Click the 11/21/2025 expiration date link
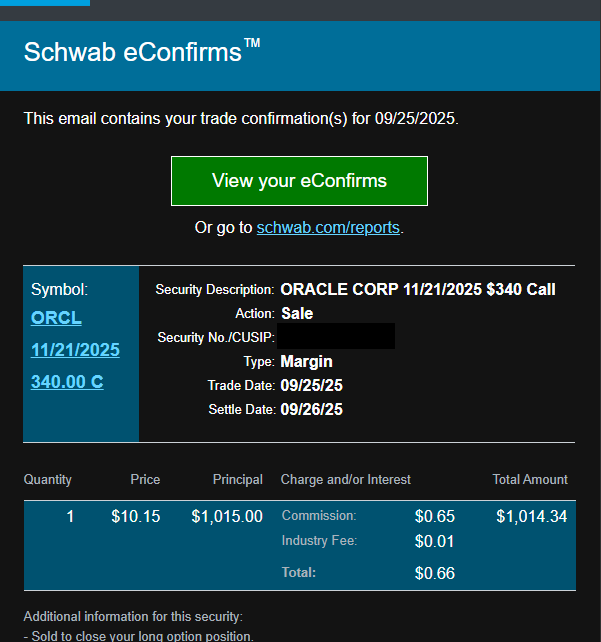The image size is (601, 642). coord(75,350)
